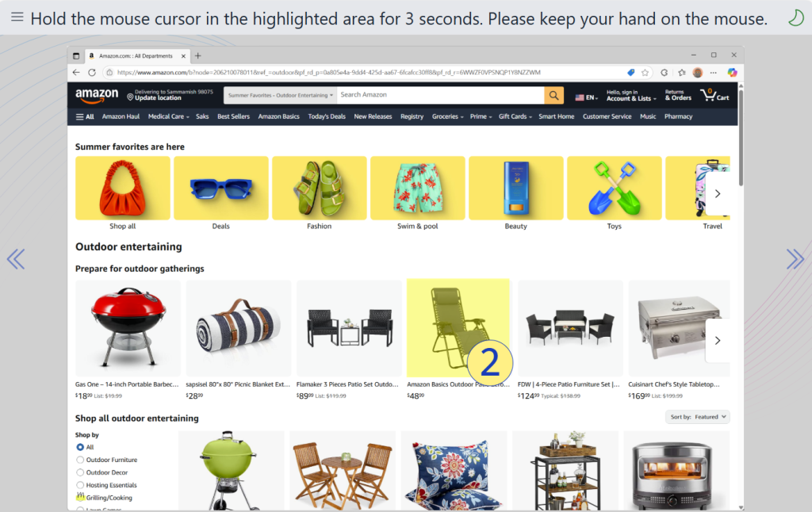Viewport: 812px width, 512px height.
Task: Select the Hosting Essentials radio option
Action: point(80,485)
